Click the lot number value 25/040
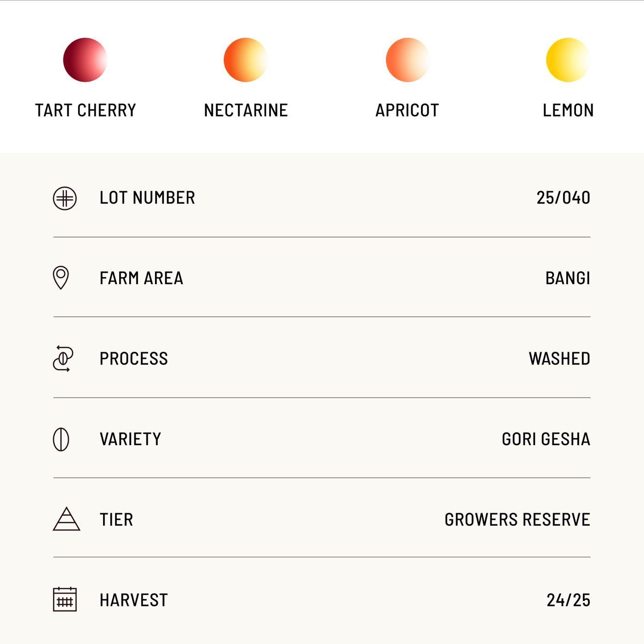The width and height of the screenshot is (644, 644). (x=563, y=198)
